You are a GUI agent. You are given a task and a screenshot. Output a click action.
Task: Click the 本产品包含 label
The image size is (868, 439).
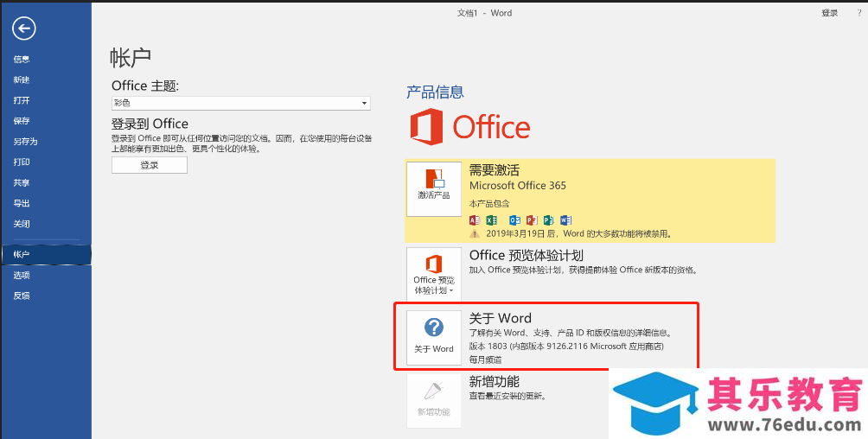tap(489, 204)
